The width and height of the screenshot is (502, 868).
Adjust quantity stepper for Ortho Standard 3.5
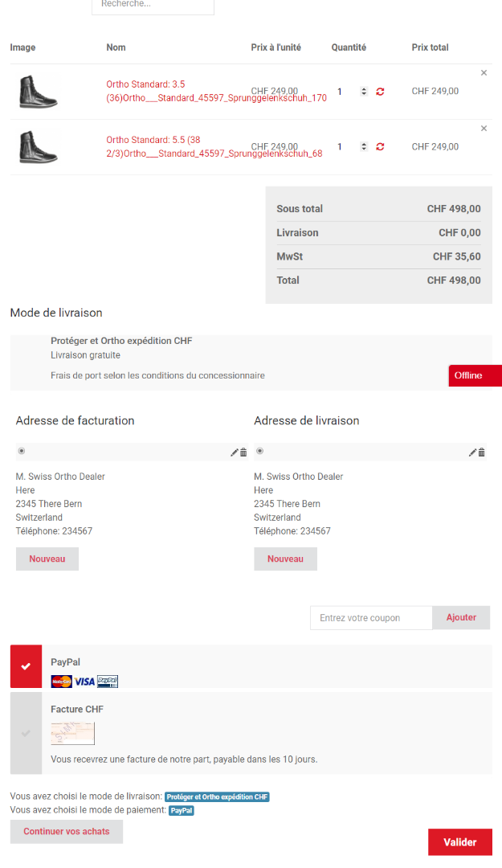pyautogui.click(x=364, y=92)
